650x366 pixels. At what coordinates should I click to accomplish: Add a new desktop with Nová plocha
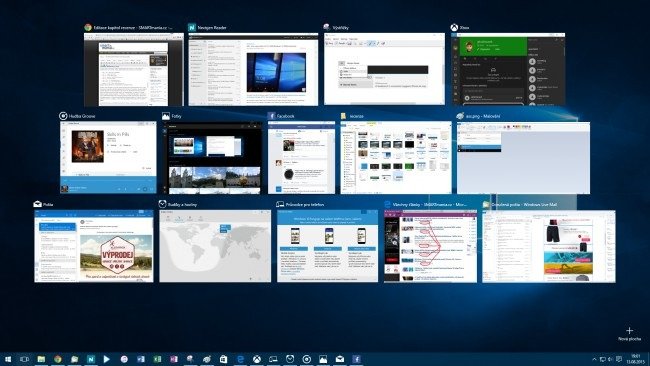[629, 334]
